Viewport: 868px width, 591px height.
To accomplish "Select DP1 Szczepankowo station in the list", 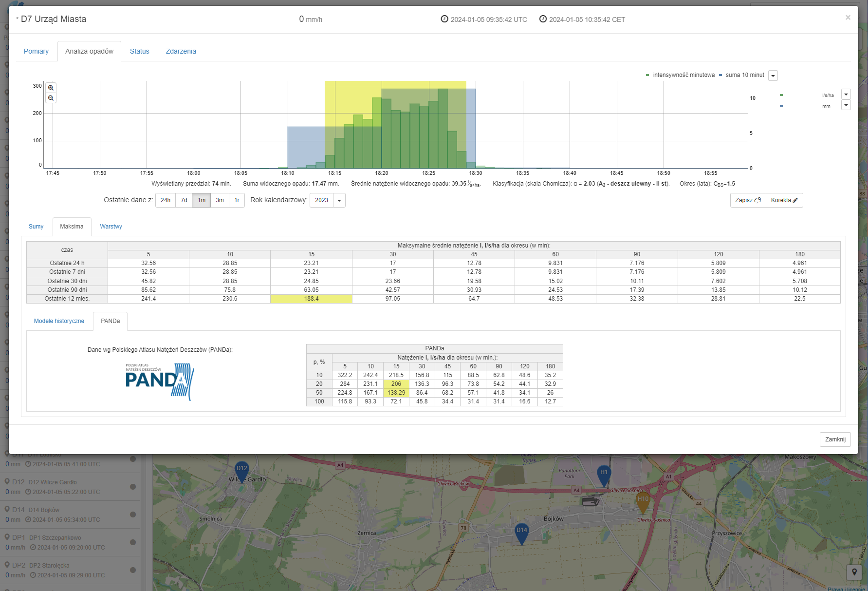I will tap(55, 538).
